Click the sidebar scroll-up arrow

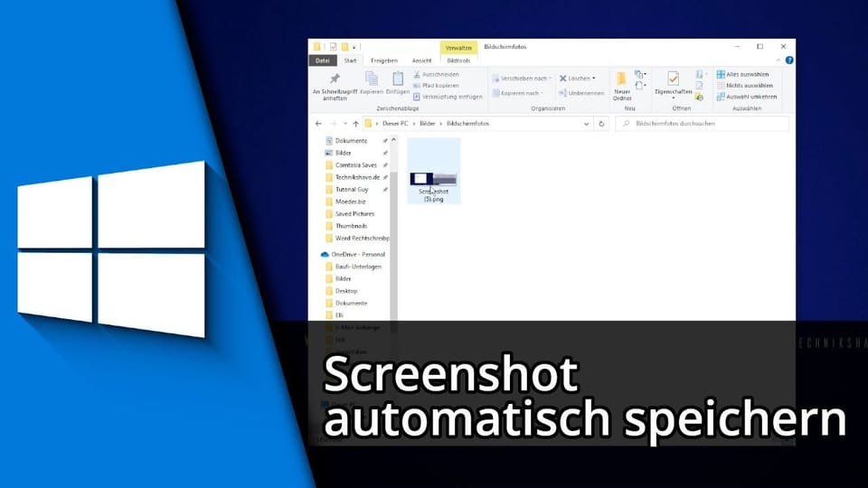(x=393, y=140)
